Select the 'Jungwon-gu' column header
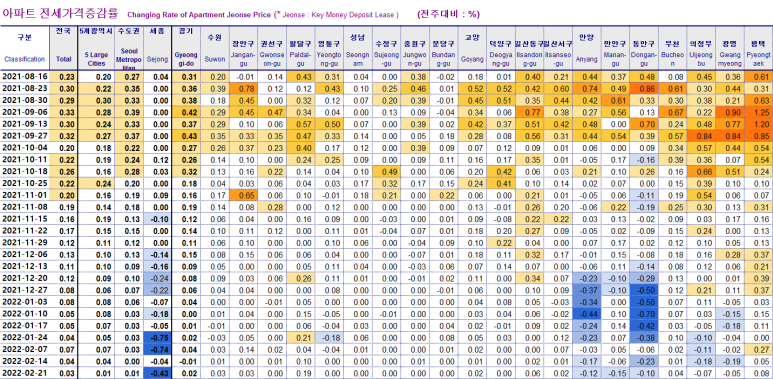This screenshot has width=773, height=379. pyautogui.click(x=415, y=48)
